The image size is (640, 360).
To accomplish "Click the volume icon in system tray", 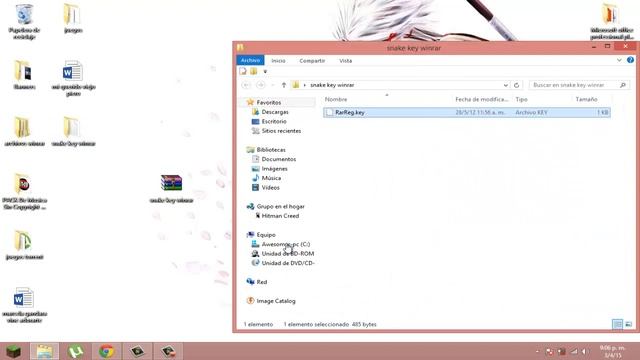I will pyautogui.click(x=584, y=351).
